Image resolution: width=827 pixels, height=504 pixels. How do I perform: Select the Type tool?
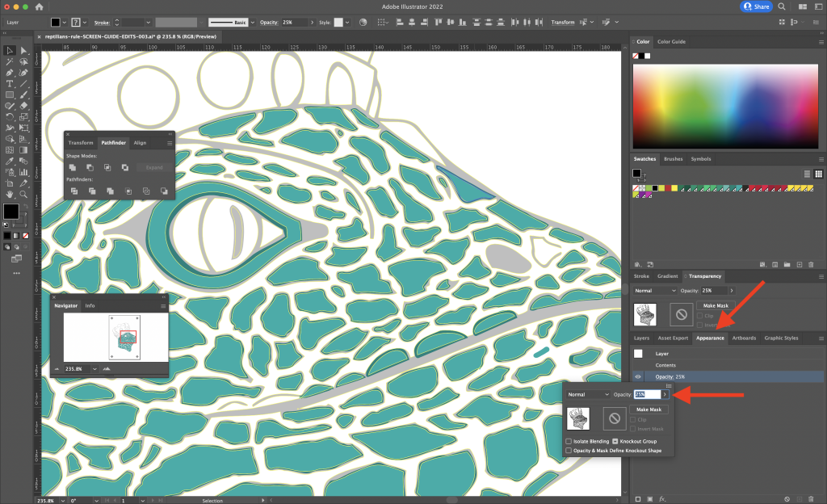click(9, 83)
